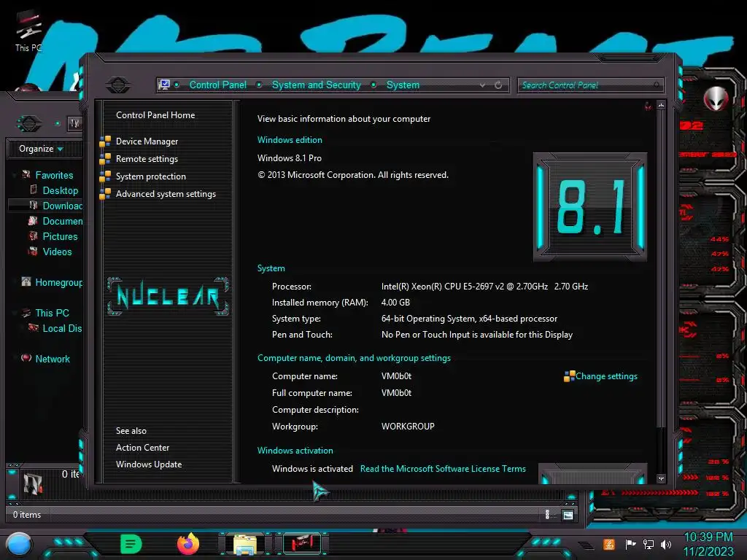Click computer icon in address bar
Viewport: 747px width, 560px height.
164,85
